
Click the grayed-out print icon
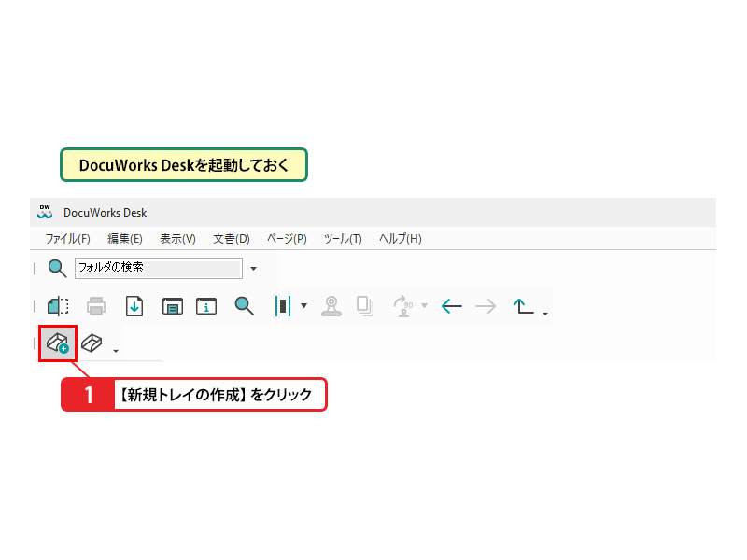[96, 306]
